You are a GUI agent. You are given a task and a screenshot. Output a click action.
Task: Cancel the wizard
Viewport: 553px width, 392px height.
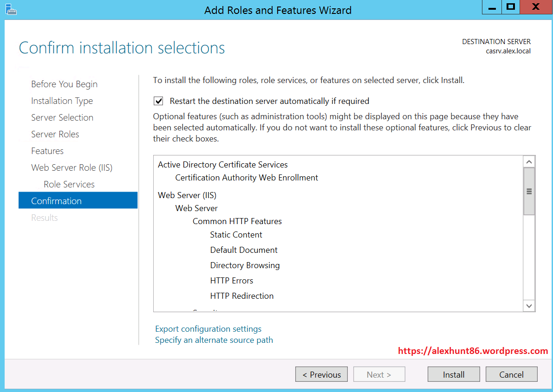click(x=511, y=374)
